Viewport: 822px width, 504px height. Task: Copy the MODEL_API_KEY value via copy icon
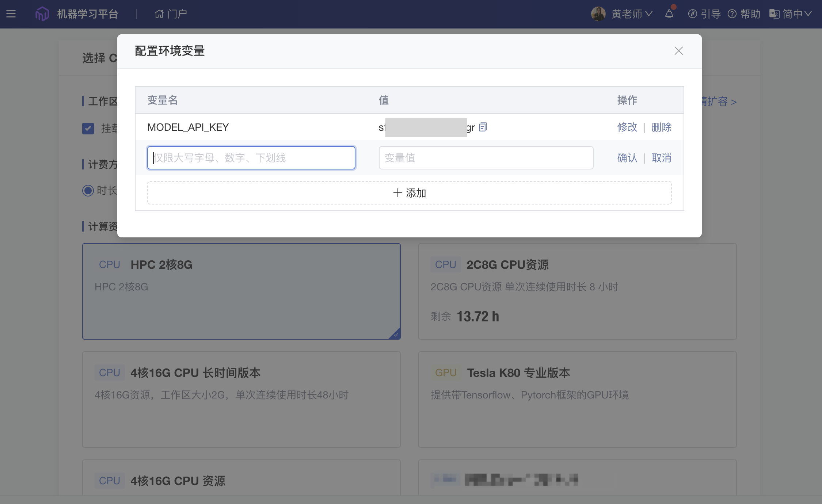click(x=483, y=127)
